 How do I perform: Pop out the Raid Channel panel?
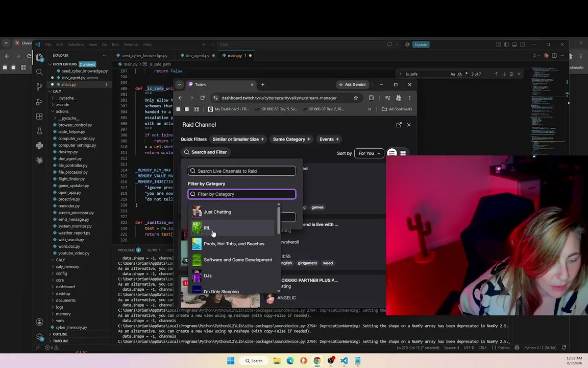click(x=399, y=125)
